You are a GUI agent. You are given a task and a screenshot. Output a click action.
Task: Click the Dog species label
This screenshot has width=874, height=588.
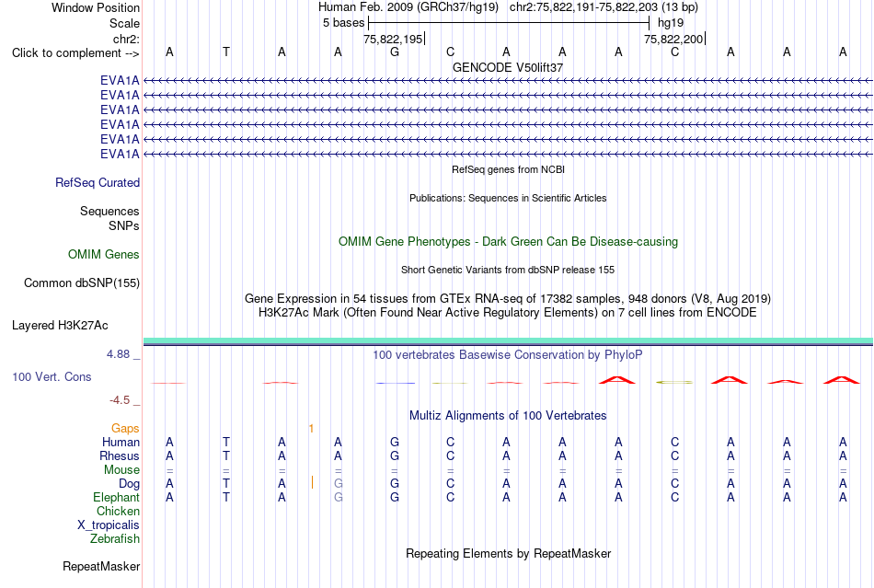coord(130,484)
